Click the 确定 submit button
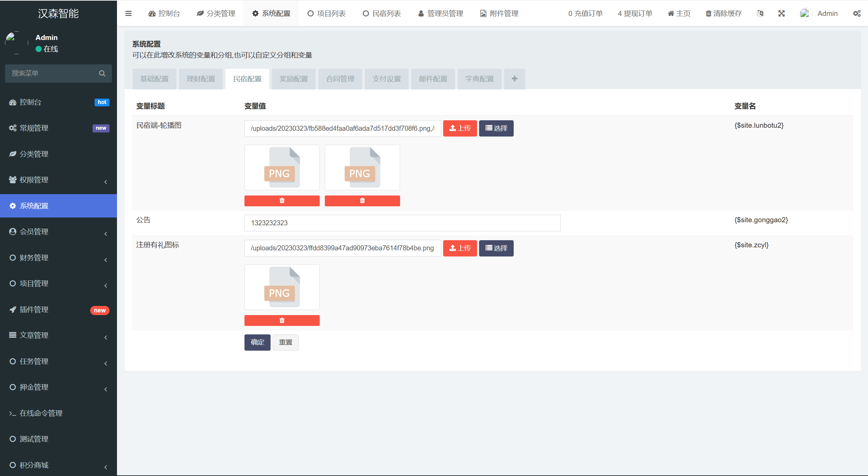 pos(257,343)
